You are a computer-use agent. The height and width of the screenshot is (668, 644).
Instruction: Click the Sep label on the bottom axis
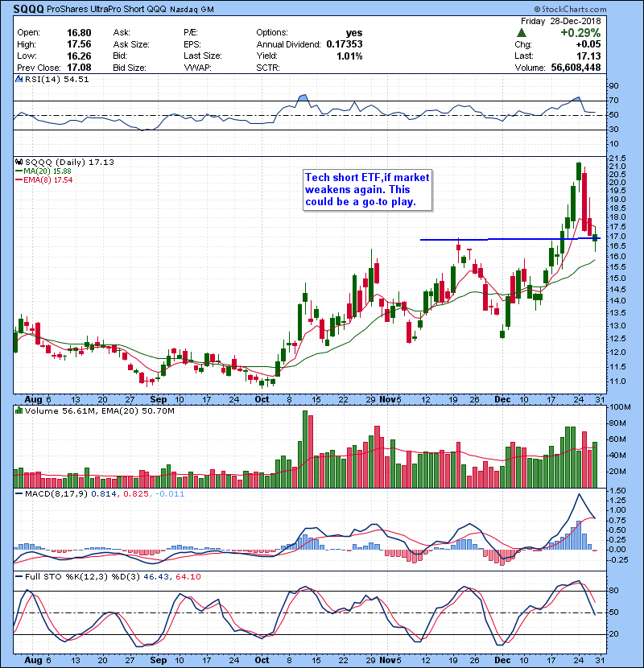[158, 660]
